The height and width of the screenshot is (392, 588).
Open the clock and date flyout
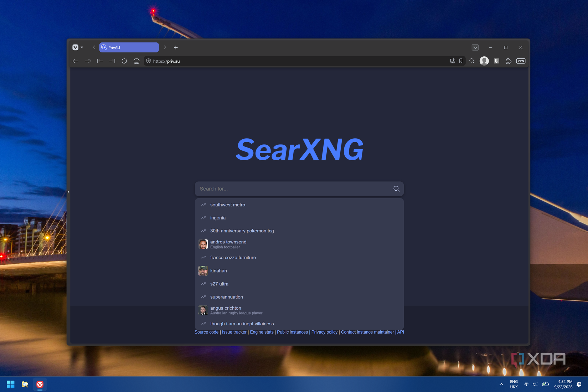tap(563, 384)
